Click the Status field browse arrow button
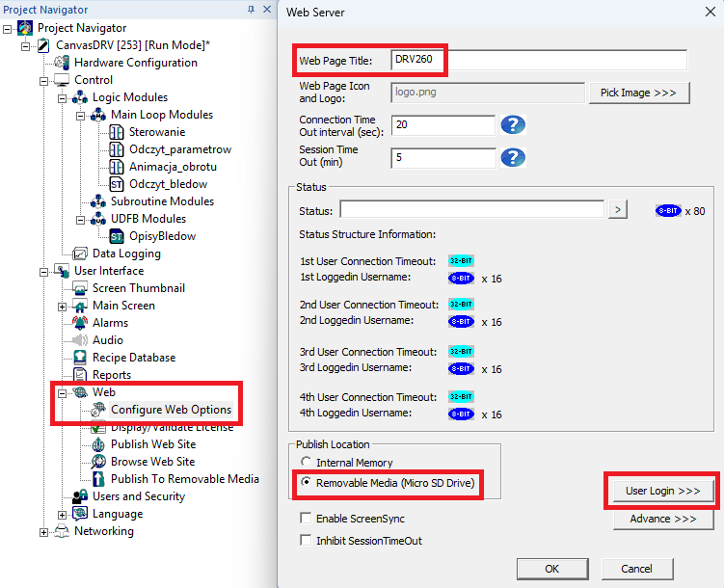This screenshot has width=724, height=588. [x=619, y=210]
